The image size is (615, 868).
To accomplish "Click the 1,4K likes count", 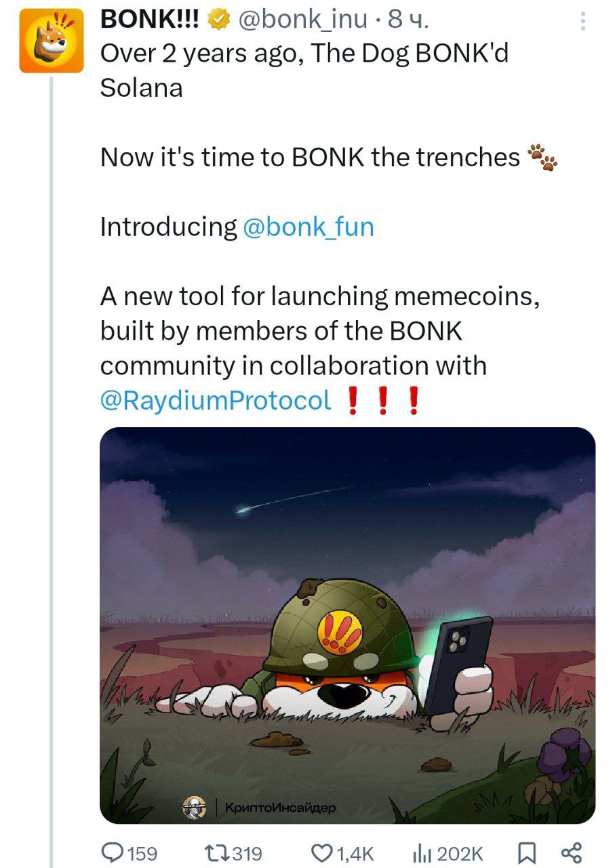I will point(354,853).
